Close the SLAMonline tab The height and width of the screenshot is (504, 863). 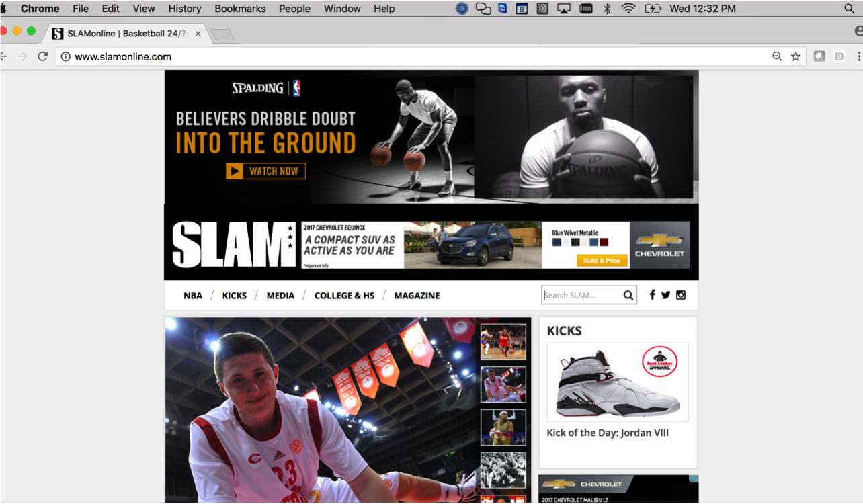[198, 34]
